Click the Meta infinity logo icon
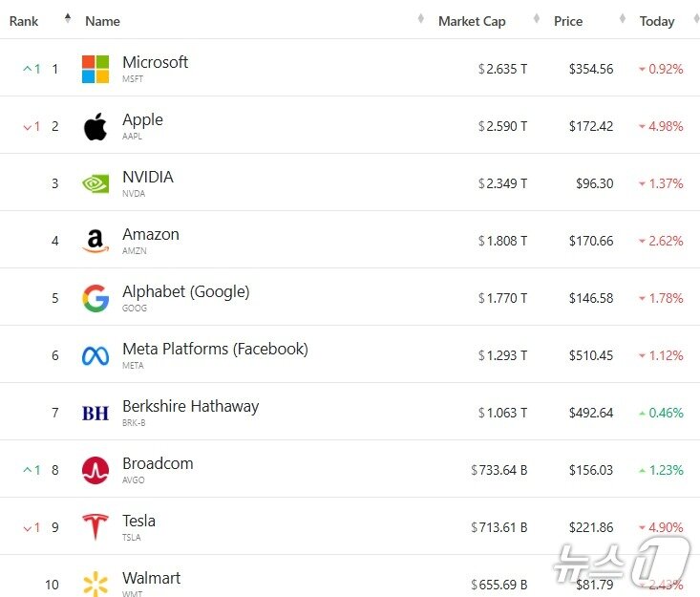The height and width of the screenshot is (597, 700). (95, 356)
